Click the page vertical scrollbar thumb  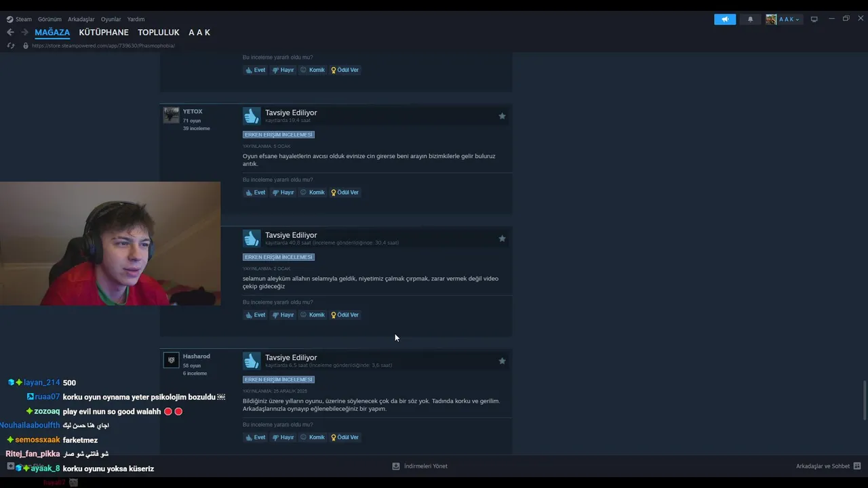pos(864,400)
